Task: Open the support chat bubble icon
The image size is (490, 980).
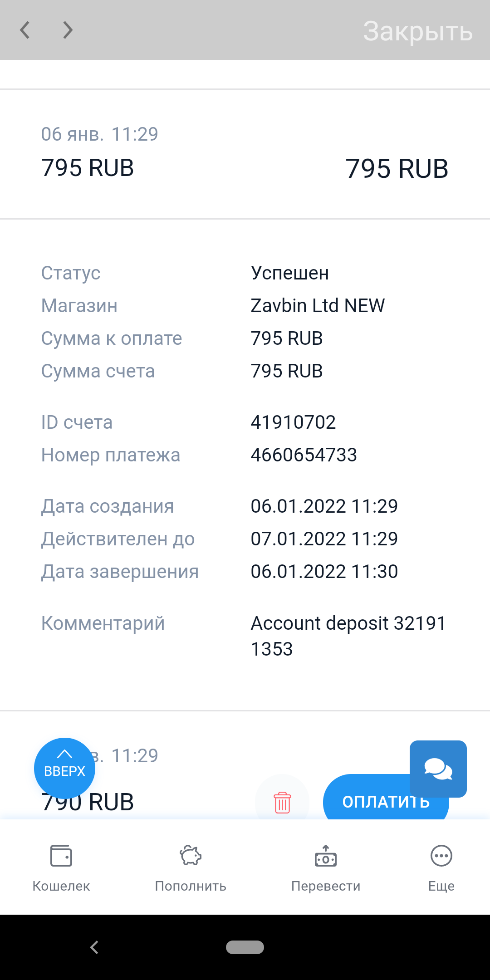Action: (x=438, y=769)
